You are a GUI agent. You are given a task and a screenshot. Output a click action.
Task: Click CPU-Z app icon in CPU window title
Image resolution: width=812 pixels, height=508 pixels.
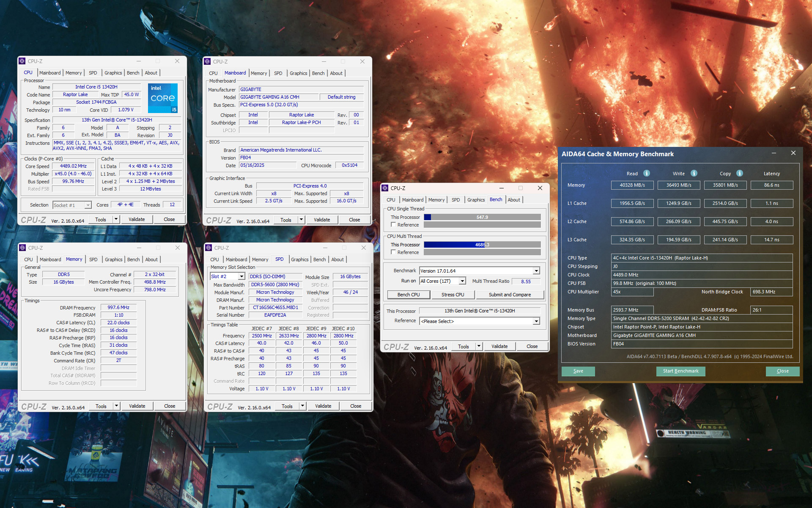coord(22,61)
